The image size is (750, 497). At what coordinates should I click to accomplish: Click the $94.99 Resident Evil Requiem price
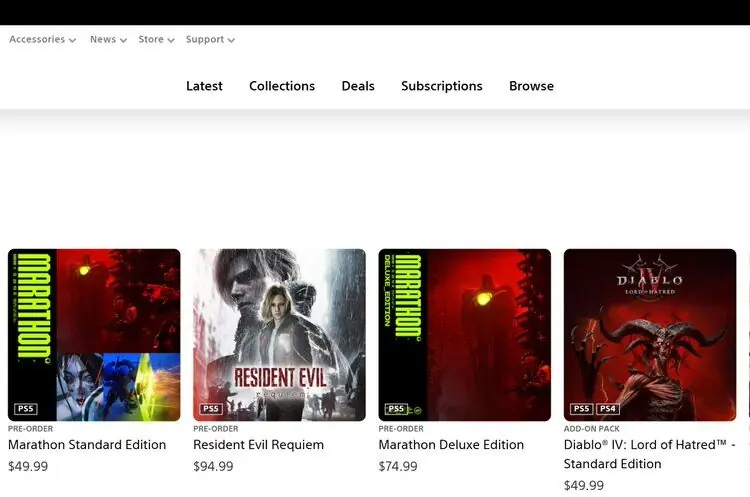(213, 466)
